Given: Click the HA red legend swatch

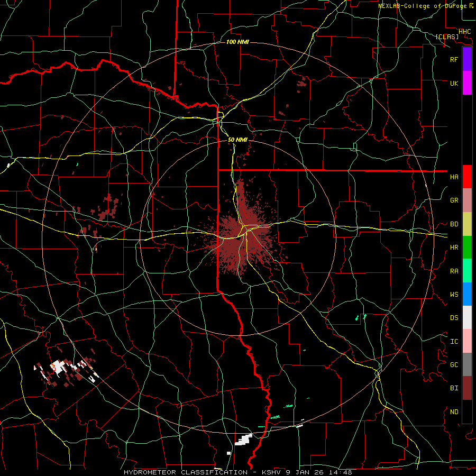Looking at the screenshot, I should 467,177.
